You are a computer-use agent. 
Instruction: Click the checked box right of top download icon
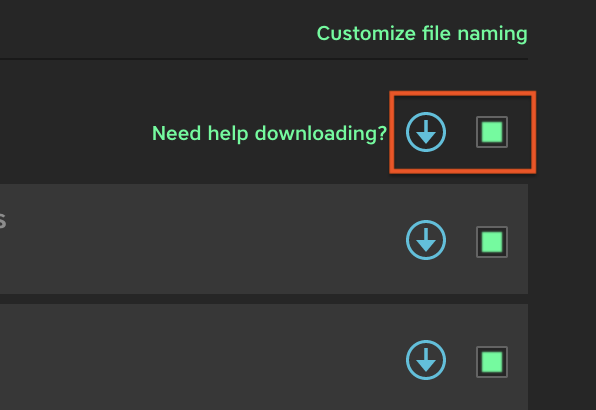click(x=492, y=132)
